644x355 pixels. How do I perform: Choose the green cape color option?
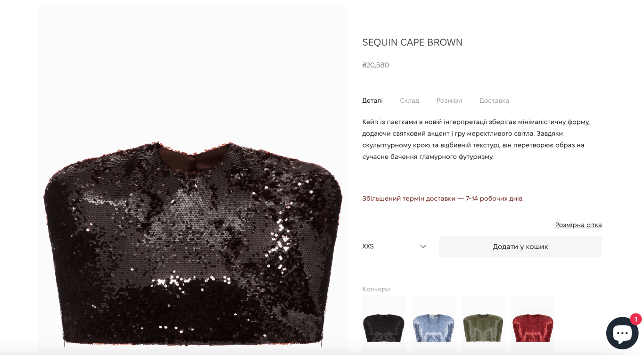pyautogui.click(x=483, y=325)
